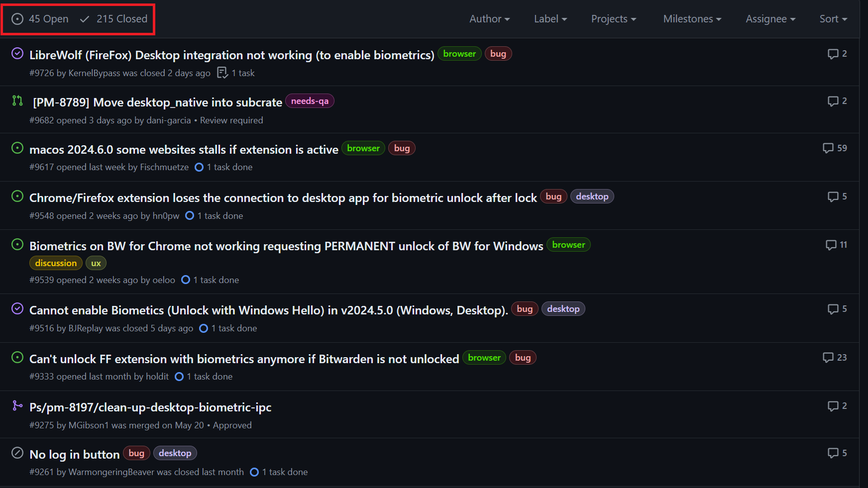
Task: Click the bug label on macos 2024.6.0 issue
Action: click(402, 148)
